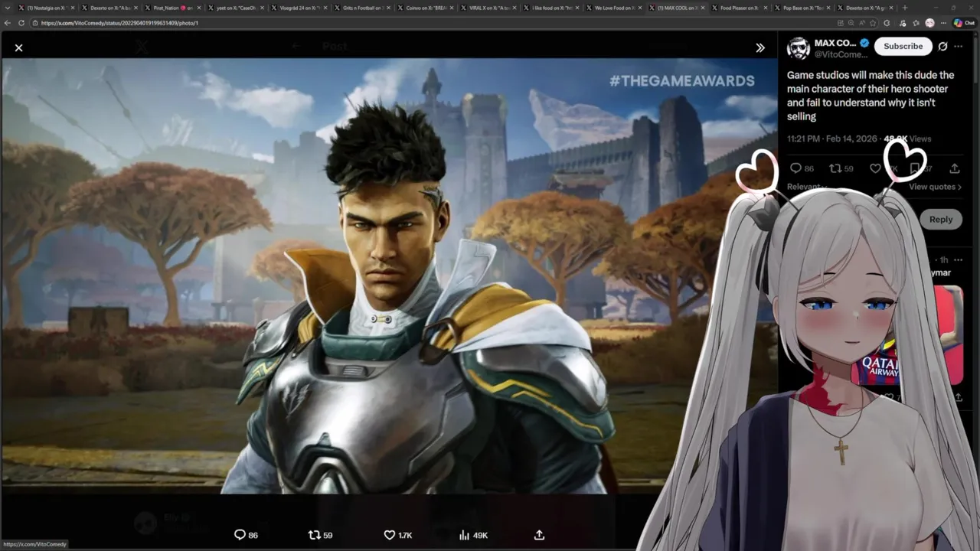Open the Grok explain icon beside Subscribe

coord(942,46)
